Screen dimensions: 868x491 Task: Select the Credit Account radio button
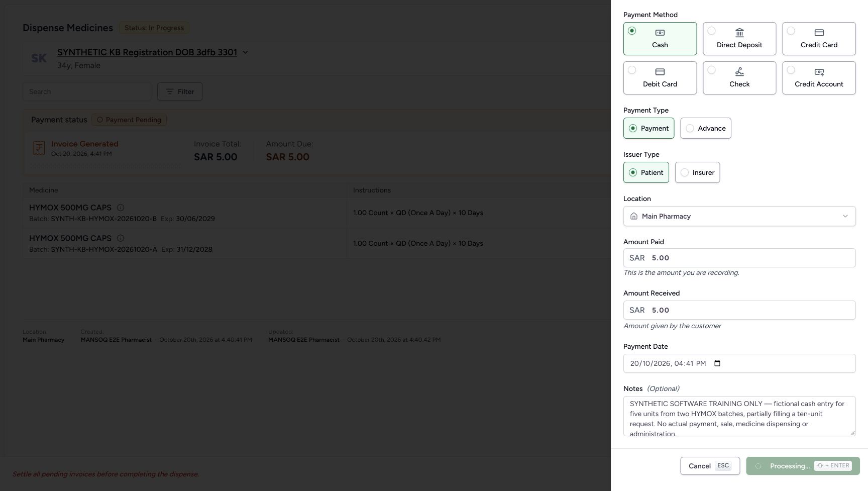[x=791, y=70]
